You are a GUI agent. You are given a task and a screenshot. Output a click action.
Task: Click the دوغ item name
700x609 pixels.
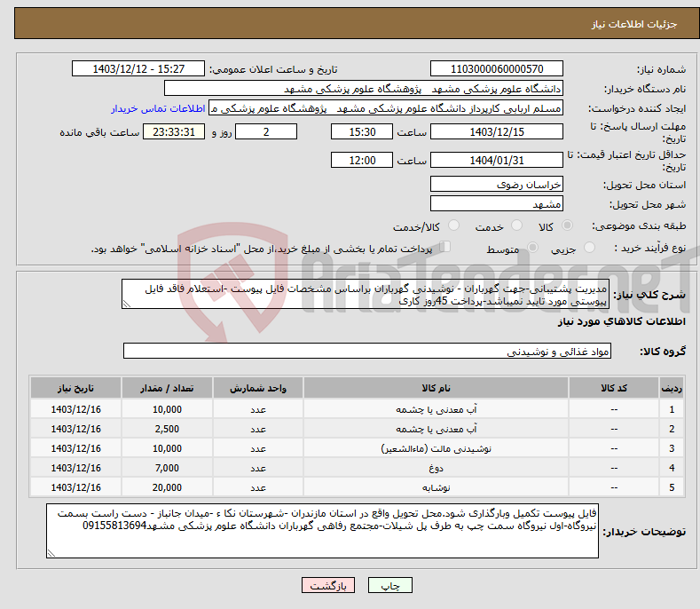click(437, 468)
